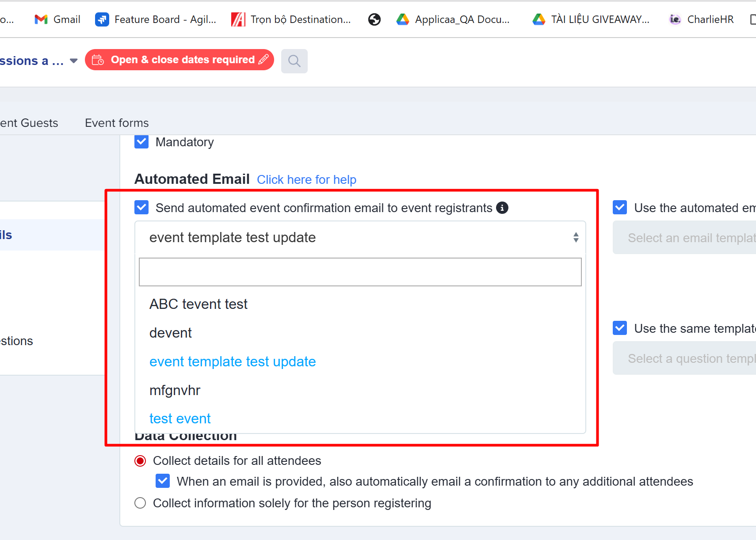The image size is (756, 540).
Task: Expand the event name chevron at top left
Action: [x=73, y=61]
